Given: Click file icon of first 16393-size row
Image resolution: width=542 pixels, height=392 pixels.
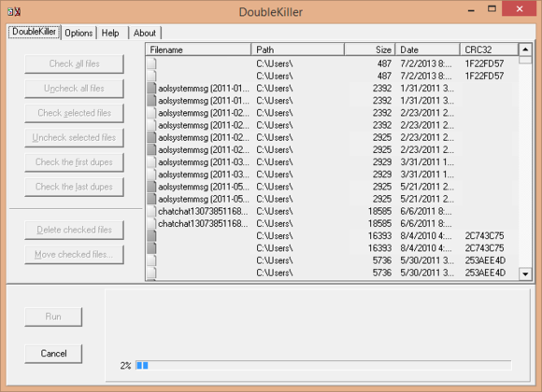Looking at the screenshot, I should 151,236.
